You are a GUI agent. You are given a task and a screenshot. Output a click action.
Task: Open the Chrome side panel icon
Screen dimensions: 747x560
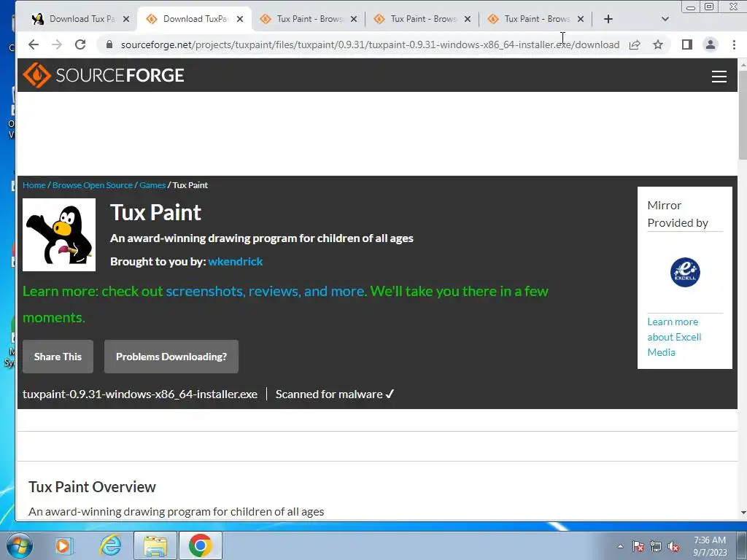coord(686,44)
